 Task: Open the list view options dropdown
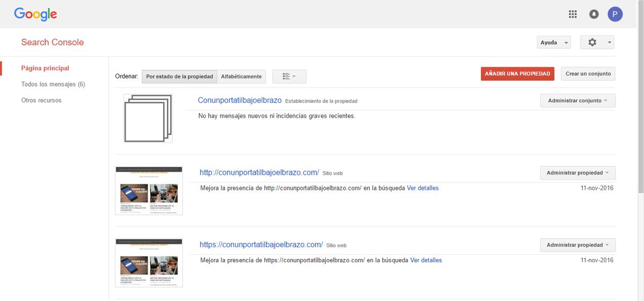(289, 76)
